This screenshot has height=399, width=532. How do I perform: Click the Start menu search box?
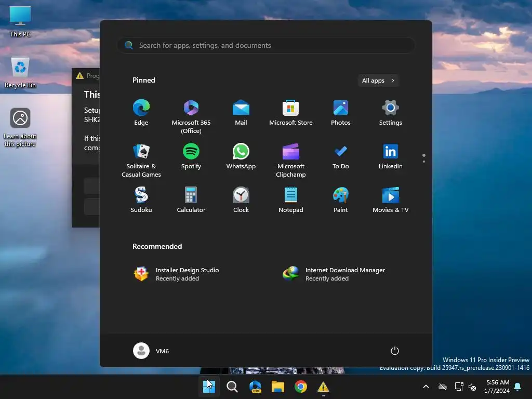coord(265,45)
